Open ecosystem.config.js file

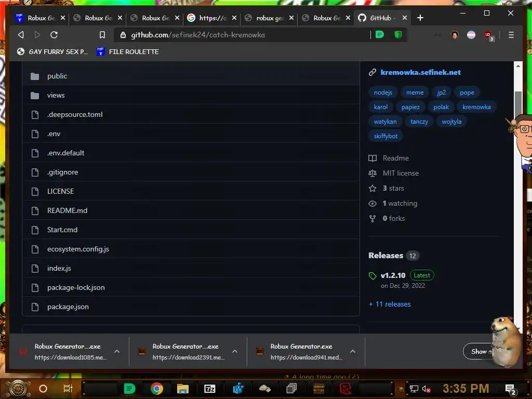click(x=78, y=249)
